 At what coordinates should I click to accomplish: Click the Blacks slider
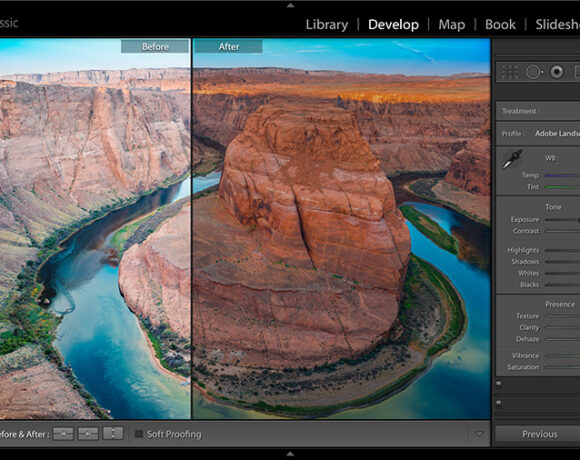pos(563,285)
